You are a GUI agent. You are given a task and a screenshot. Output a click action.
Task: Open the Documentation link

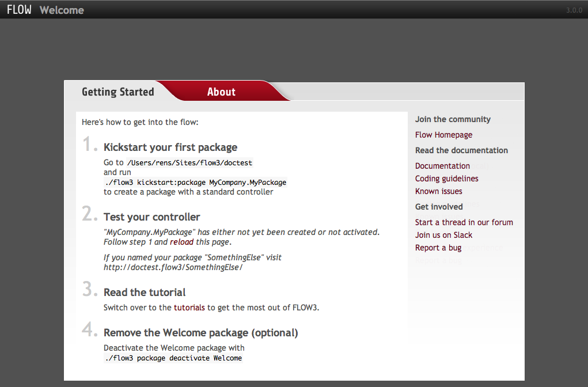pos(442,166)
